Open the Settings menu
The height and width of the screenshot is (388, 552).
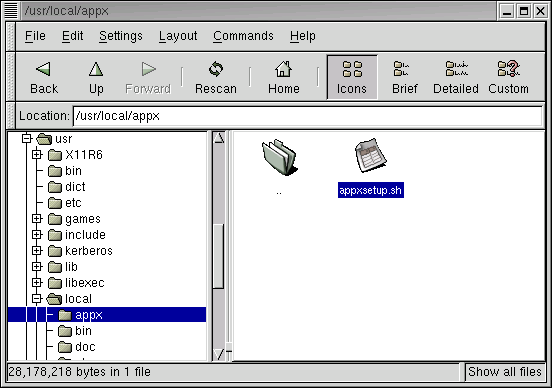coord(121,36)
